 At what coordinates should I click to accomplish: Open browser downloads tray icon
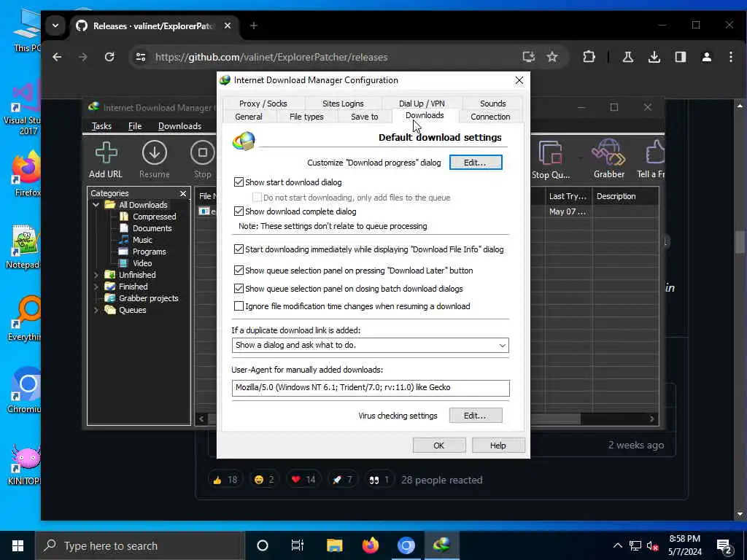coord(654,57)
